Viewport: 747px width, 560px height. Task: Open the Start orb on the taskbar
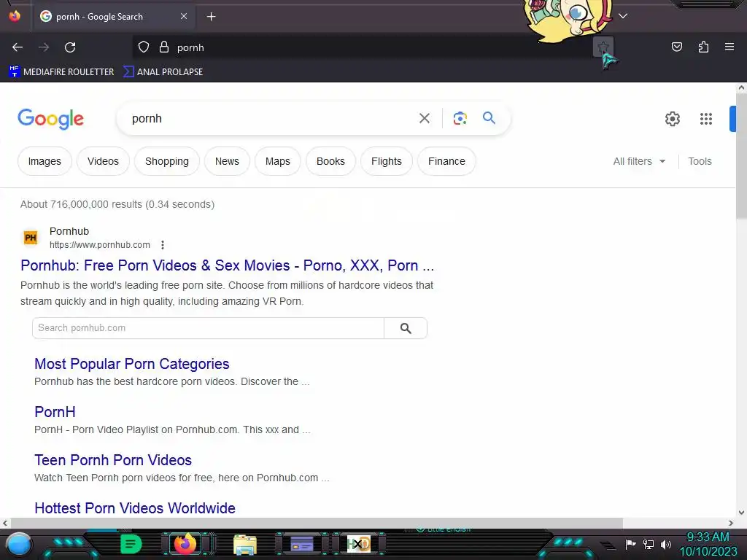18,544
